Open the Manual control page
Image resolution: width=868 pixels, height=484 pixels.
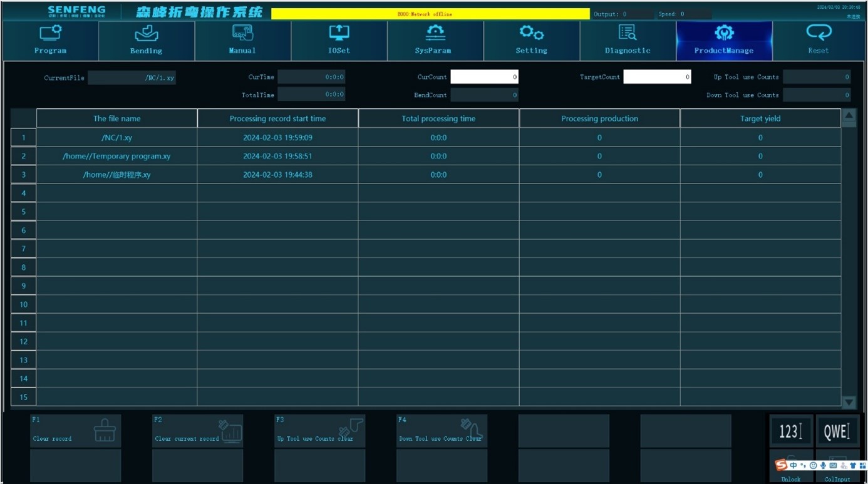242,40
